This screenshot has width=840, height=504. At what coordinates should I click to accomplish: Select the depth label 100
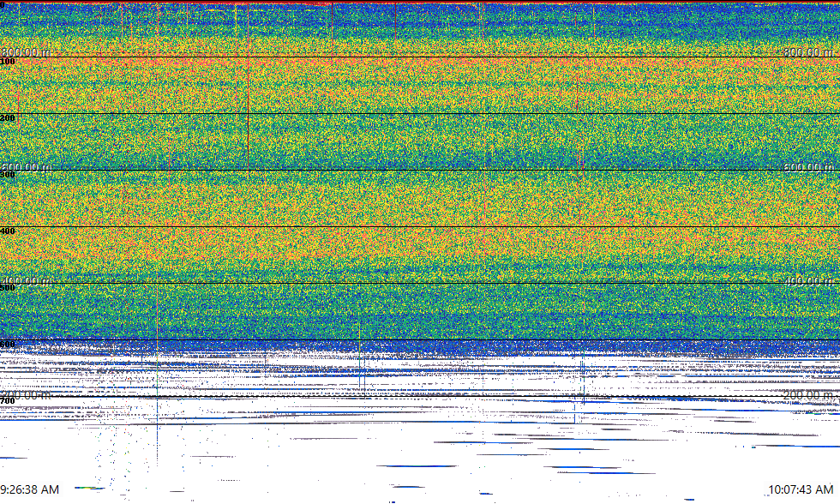pyautogui.click(x=8, y=62)
